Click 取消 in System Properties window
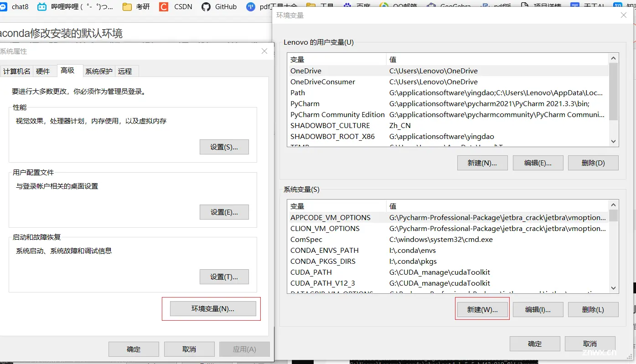Image resolution: width=636 pixels, height=364 pixels. pyautogui.click(x=189, y=349)
